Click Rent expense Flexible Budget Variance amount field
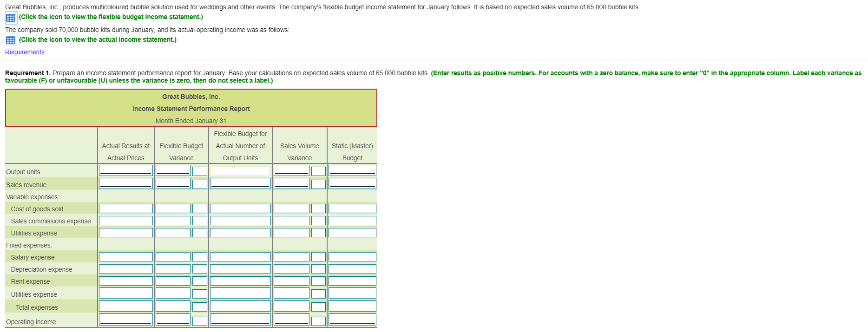This screenshot has width=868, height=332. (x=173, y=281)
